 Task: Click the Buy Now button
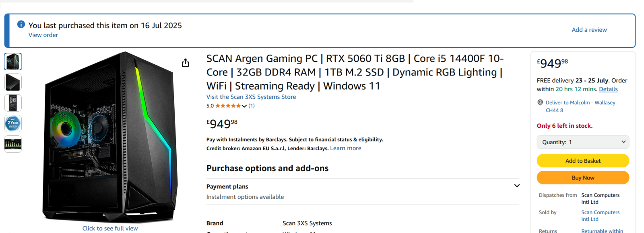coord(583,178)
